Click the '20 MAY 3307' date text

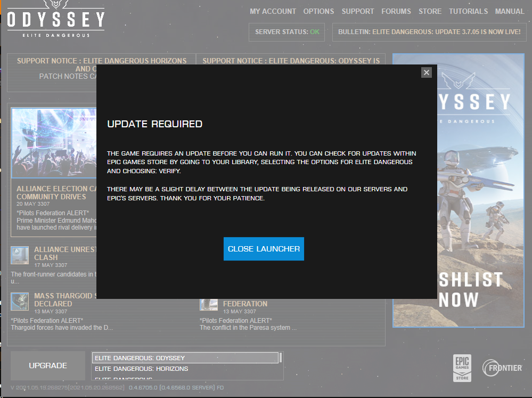click(x=33, y=204)
